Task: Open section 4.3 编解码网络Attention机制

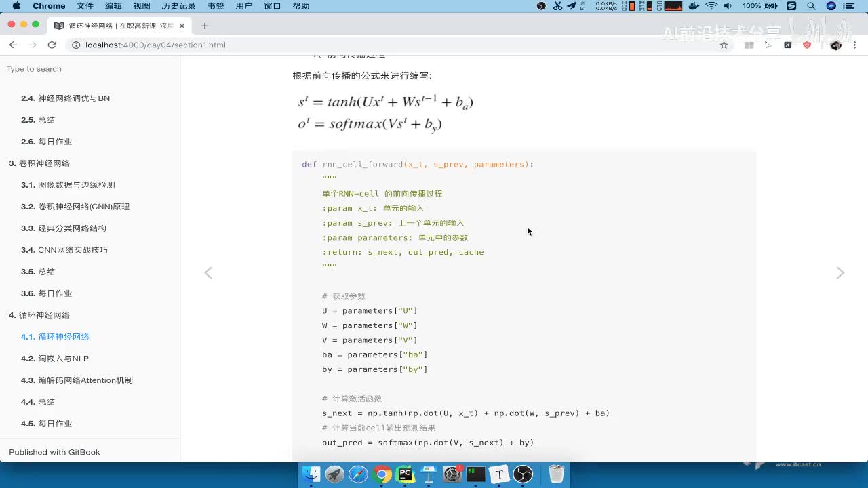Action: click(x=77, y=380)
